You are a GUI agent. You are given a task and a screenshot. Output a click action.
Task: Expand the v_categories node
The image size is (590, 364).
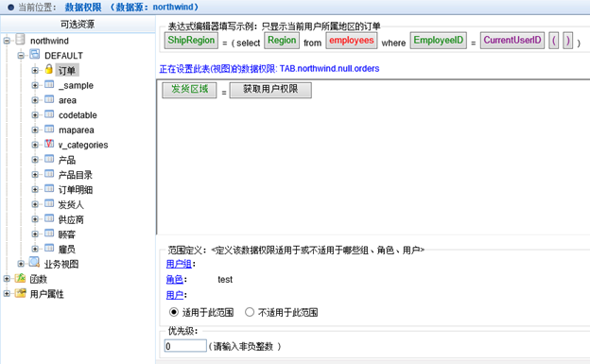35,145
